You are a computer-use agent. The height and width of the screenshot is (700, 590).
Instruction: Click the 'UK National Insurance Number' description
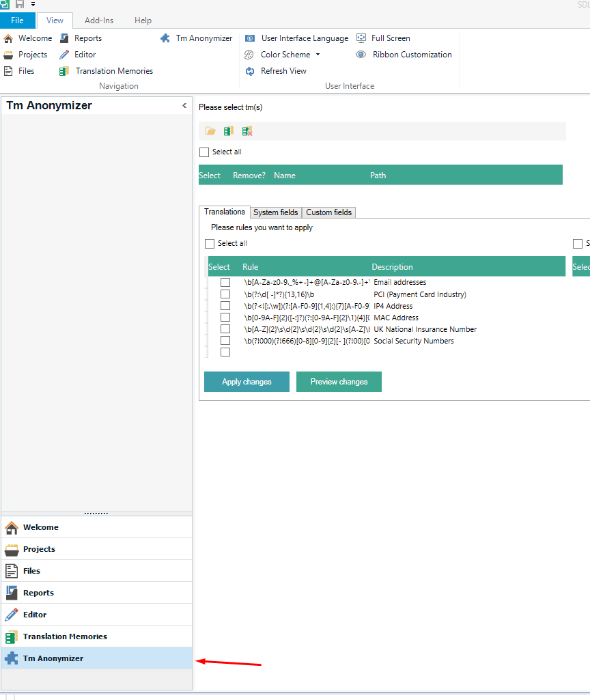[x=425, y=329]
